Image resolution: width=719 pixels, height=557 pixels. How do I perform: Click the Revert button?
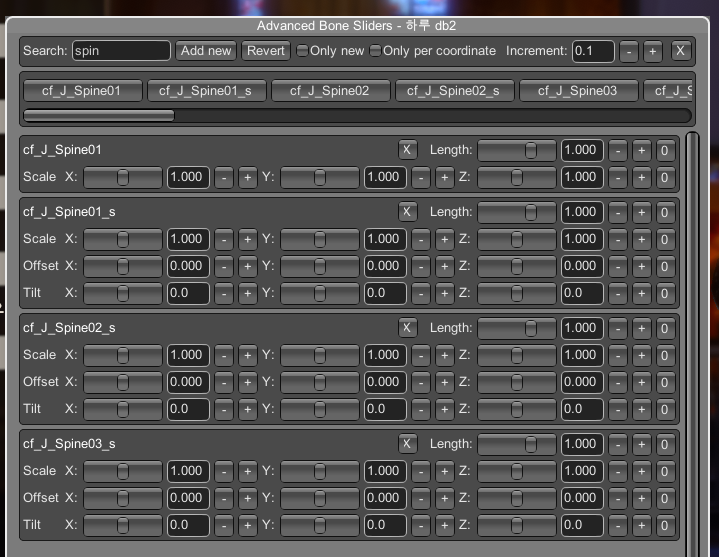265,51
